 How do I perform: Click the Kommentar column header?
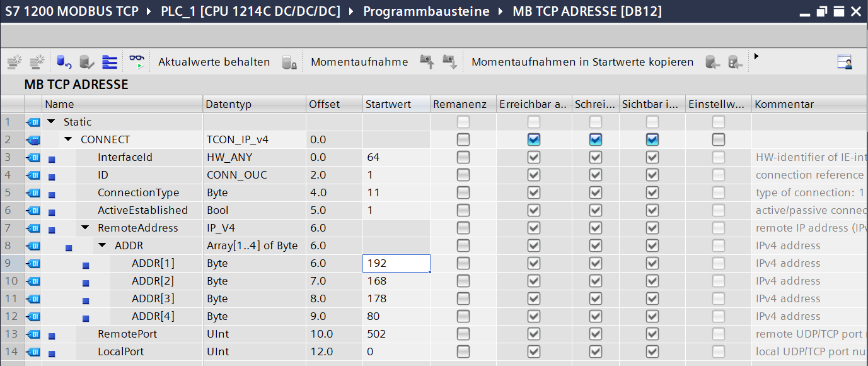pos(809,104)
